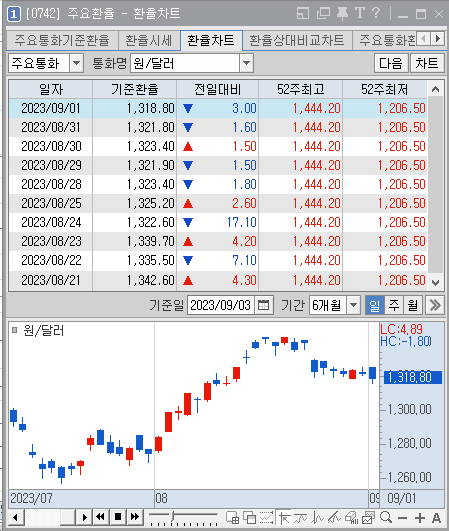
Task: Click the 전일대비 column header
Action: [x=217, y=89]
